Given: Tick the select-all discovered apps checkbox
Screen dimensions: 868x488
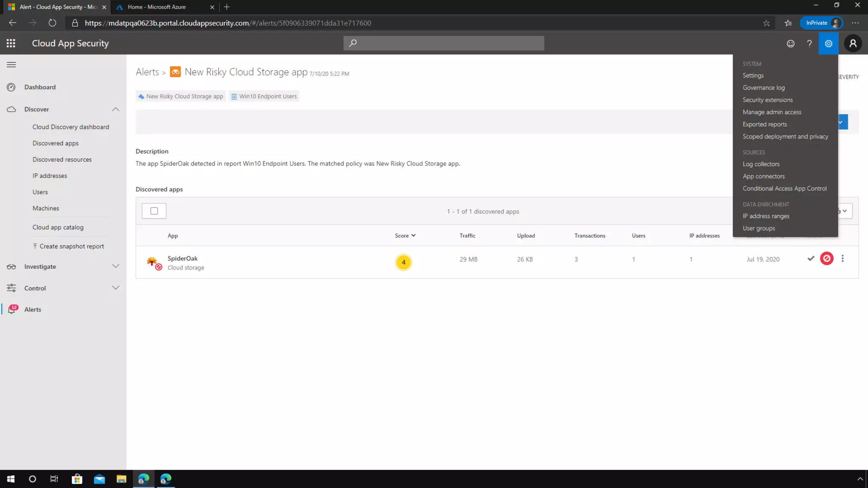Looking at the screenshot, I should [154, 211].
